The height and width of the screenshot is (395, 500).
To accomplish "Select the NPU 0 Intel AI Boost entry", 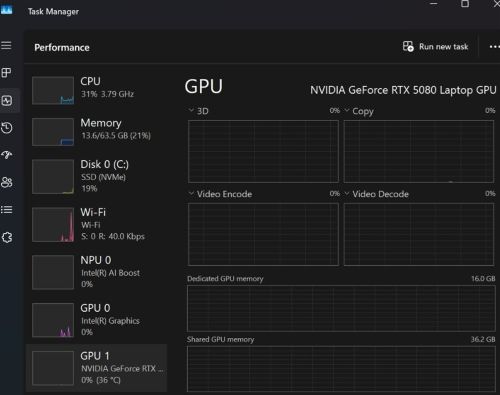I will pos(97,272).
